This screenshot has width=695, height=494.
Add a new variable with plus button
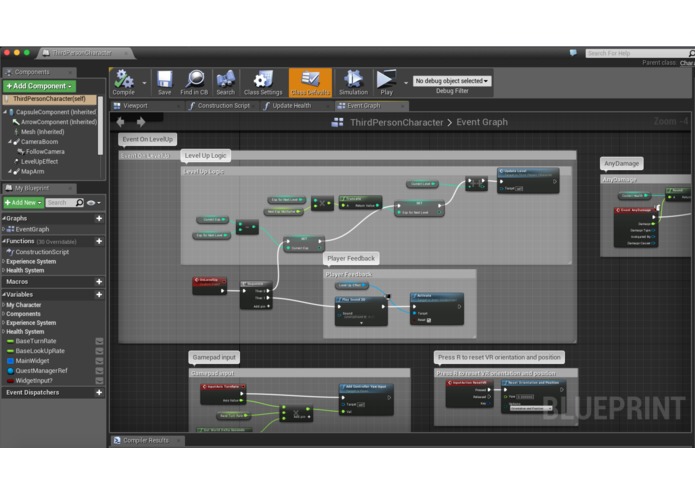click(x=99, y=294)
